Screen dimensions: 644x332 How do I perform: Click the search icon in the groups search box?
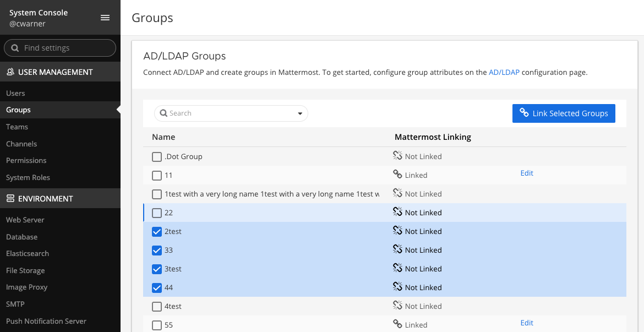tap(163, 113)
